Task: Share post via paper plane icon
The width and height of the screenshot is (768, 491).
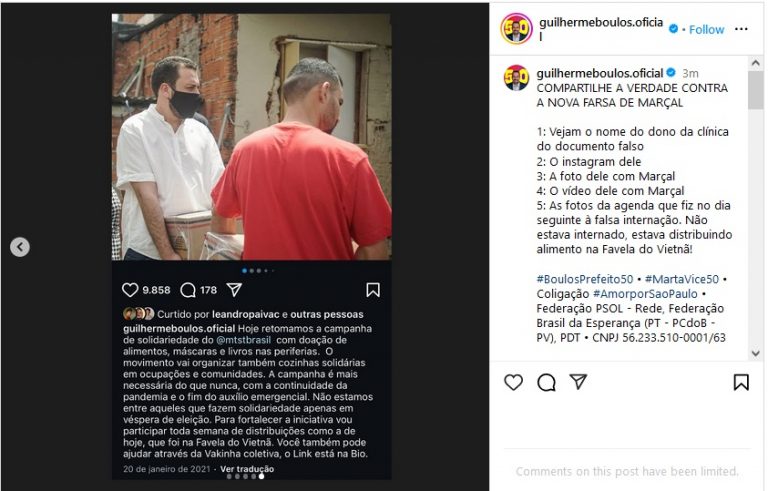Action: [x=578, y=381]
